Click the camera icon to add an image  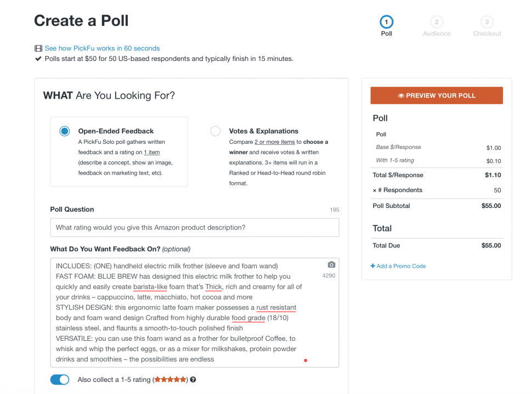[x=331, y=264]
